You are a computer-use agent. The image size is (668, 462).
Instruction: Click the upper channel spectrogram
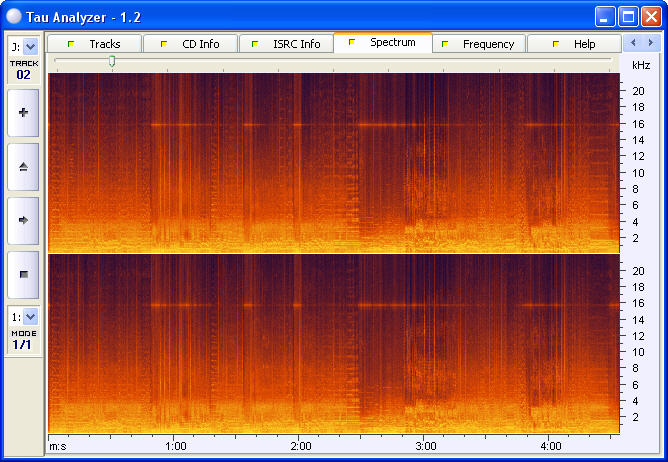tap(334, 163)
